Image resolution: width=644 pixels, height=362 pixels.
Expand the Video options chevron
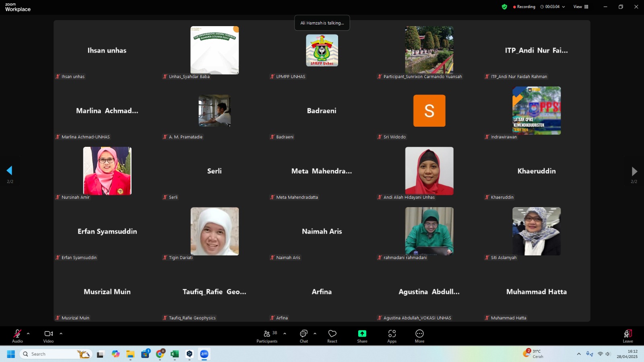61,333
